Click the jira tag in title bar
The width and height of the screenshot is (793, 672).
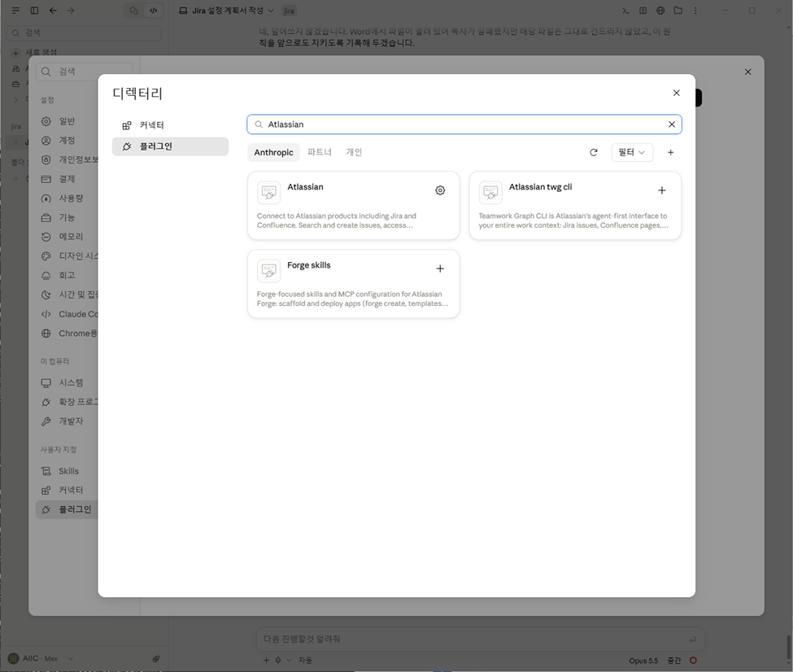coord(289,11)
